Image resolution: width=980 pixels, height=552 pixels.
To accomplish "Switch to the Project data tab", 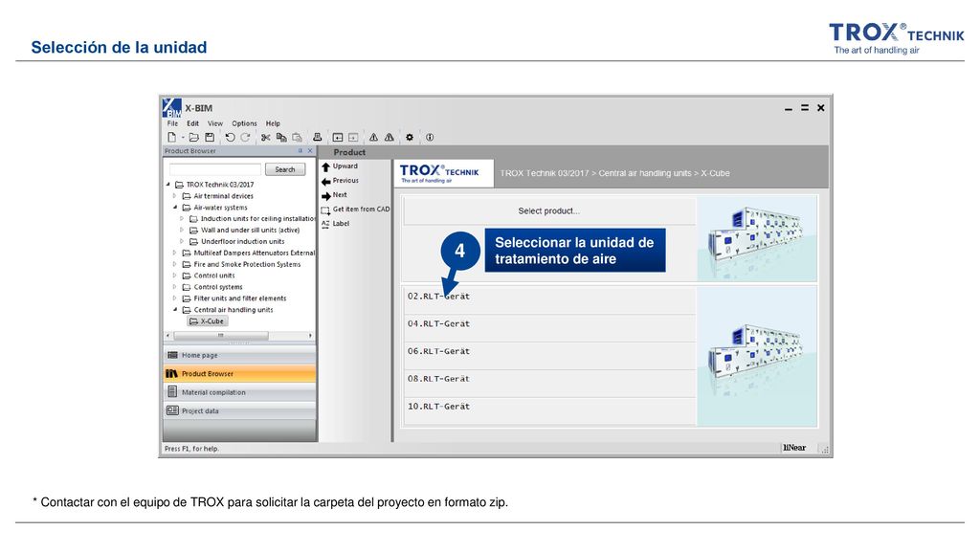I will click(239, 410).
